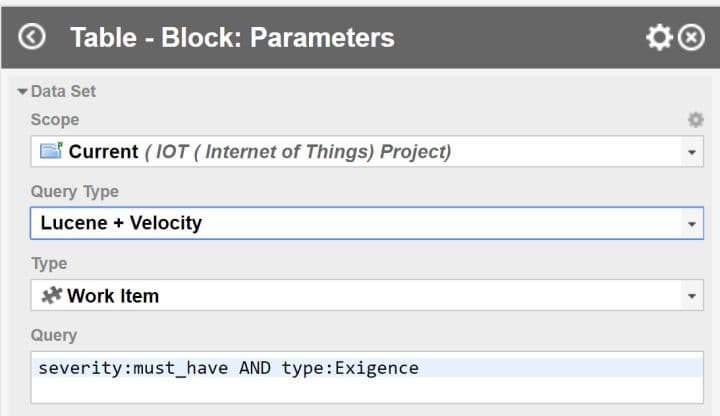
Task: Click the Query field label
Action: click(x=53, y=335)
